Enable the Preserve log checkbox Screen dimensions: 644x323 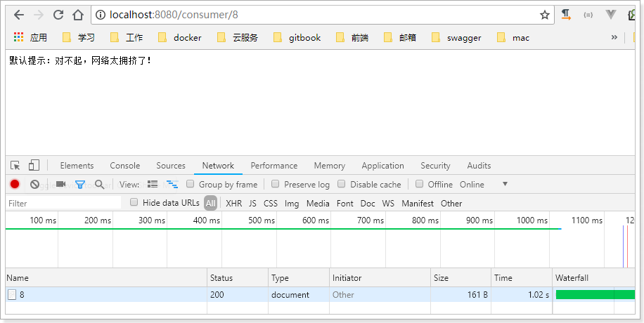[276, 184]
